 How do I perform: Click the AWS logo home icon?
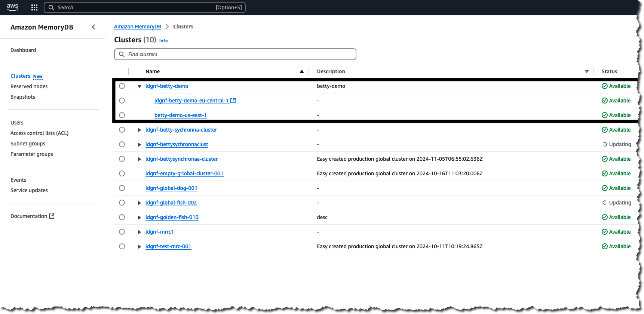click(x=12, y=7)
